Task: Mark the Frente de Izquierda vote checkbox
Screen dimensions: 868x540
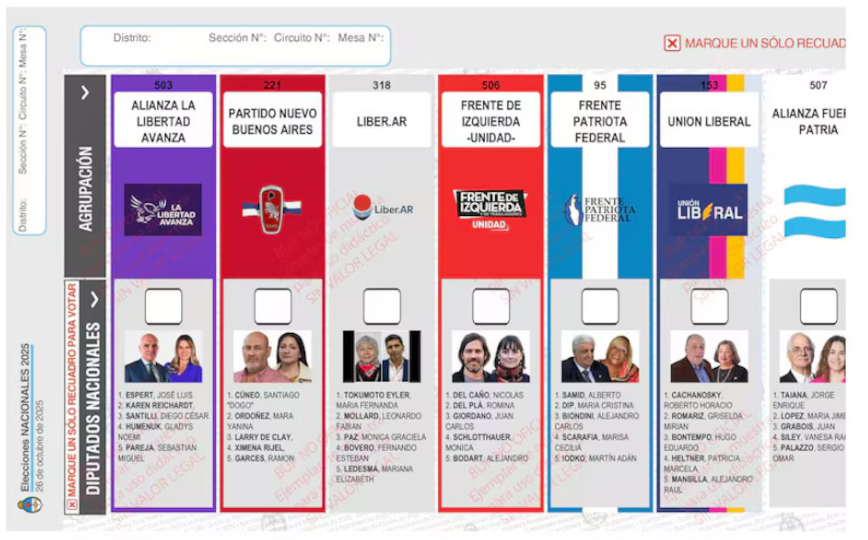Action: (490, 306)
